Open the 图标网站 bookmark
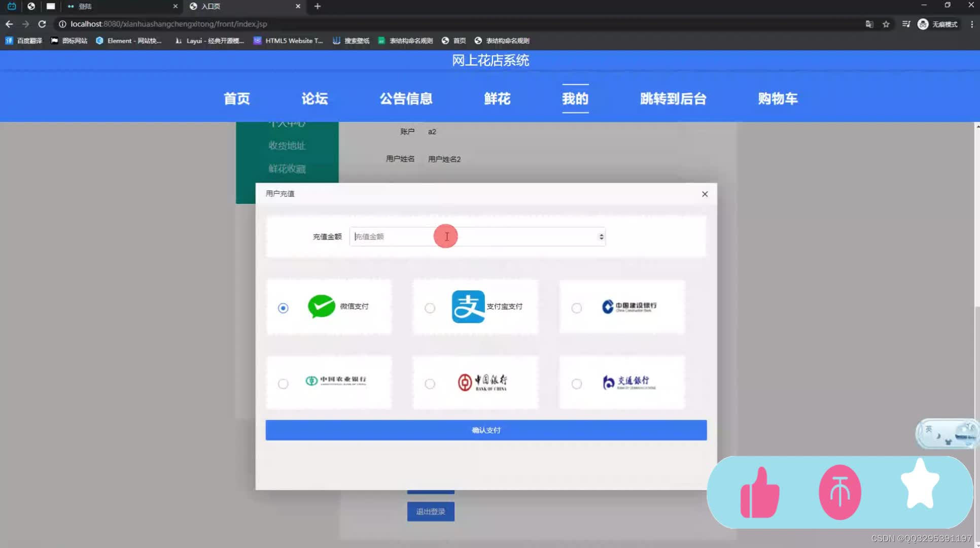This screenshot has height=548, width=980. coord(69,41)
